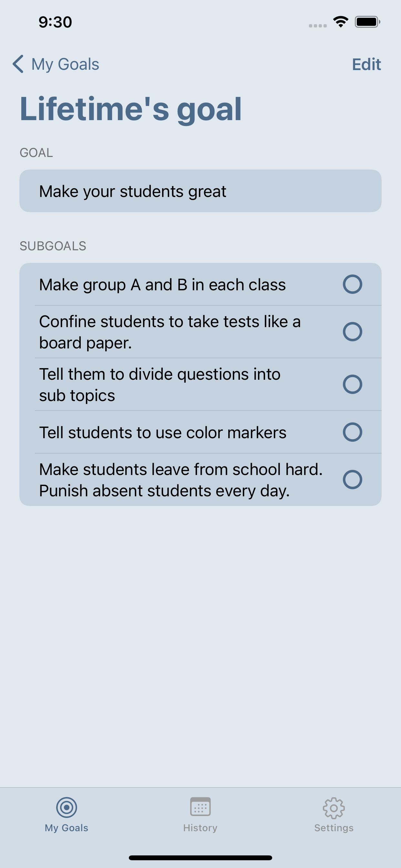The width and height of the screenshot is (401, 868).
Task: Toggle 'Tell them to divide questions' circle
Action: (x=353, y=384)
